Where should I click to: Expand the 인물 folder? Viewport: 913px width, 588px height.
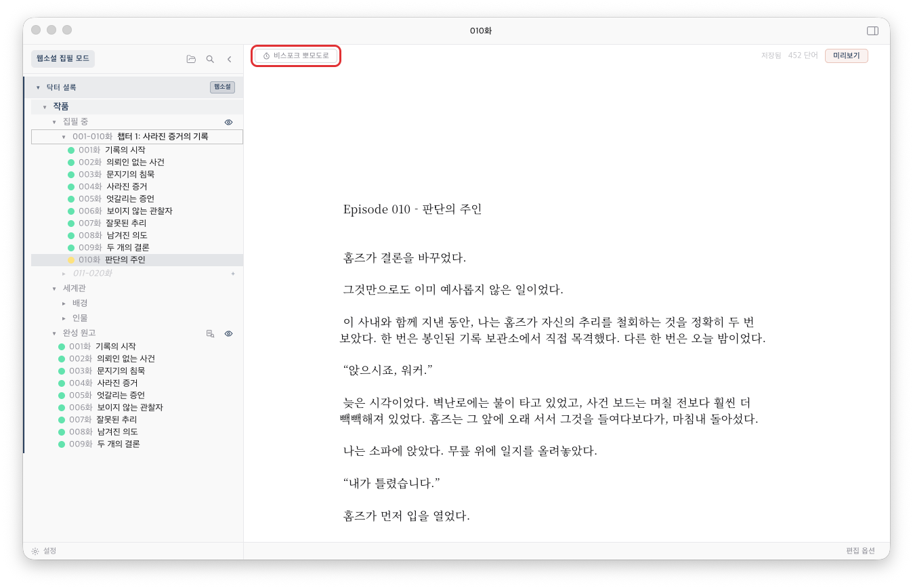click(x=64, y=318)
